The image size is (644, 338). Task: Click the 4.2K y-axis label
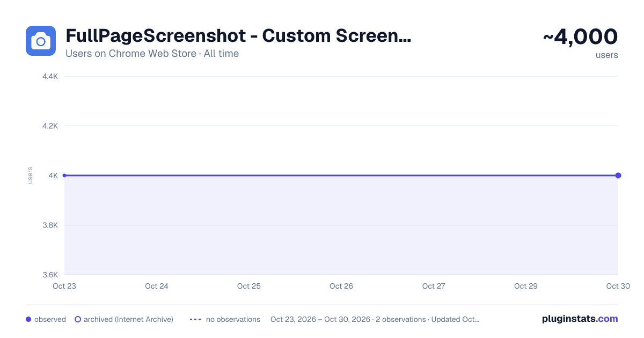click(50, 126)
